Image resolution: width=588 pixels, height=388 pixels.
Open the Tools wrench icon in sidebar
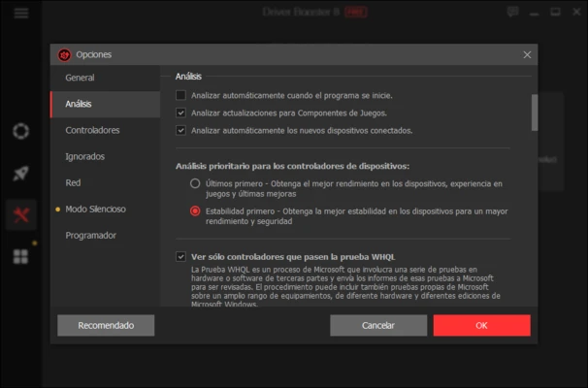click(x=20, y=214)
